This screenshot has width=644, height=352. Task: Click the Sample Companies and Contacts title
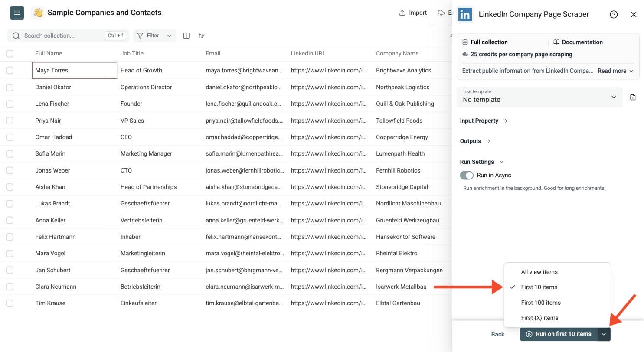(x=105, y=13)
